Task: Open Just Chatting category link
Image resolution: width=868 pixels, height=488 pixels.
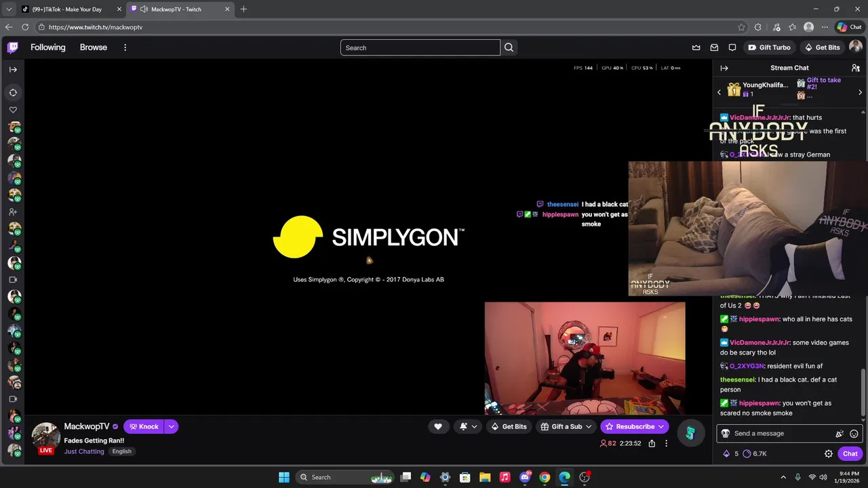Action: pyautogui.click(x=84, y=451)
